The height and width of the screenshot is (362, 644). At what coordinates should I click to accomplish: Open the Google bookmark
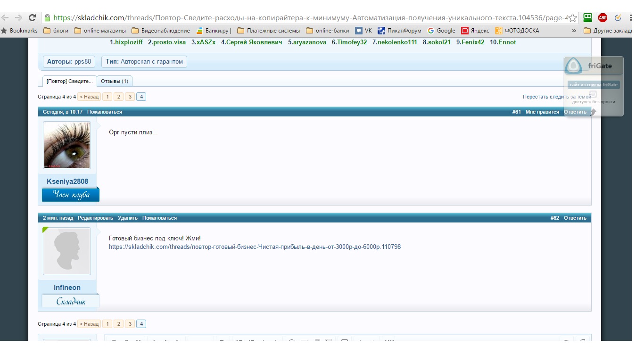pyautogui.click(x=441, y=31)
